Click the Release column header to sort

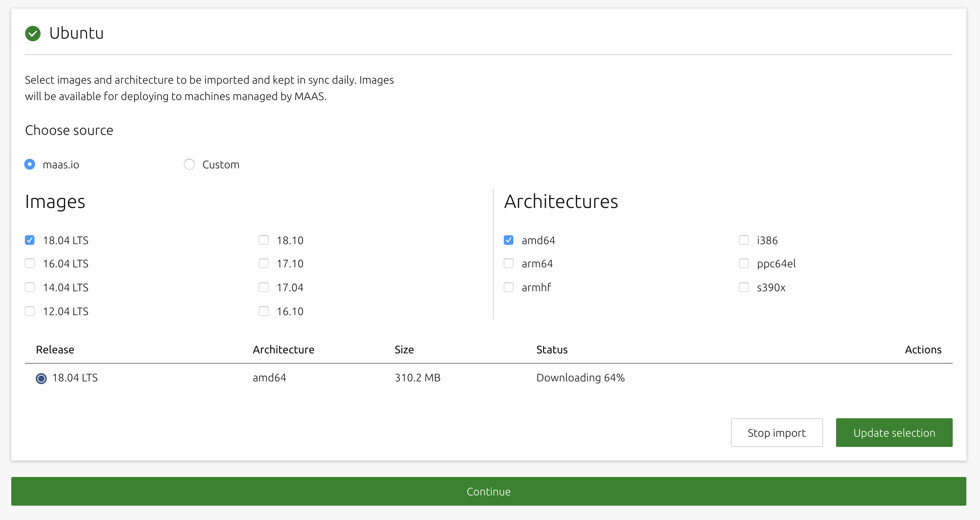pyautogui.click(x=55, y=350)
